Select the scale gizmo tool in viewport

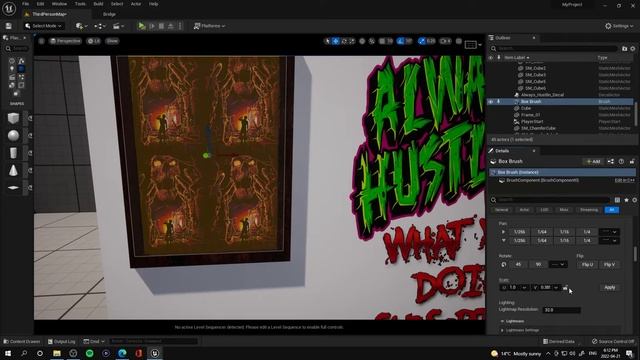tap(352, 41)
